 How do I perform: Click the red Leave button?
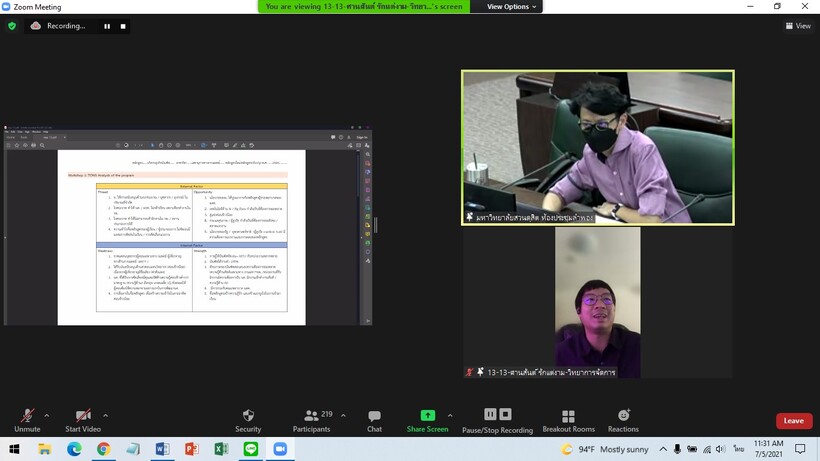click(794, 421)
